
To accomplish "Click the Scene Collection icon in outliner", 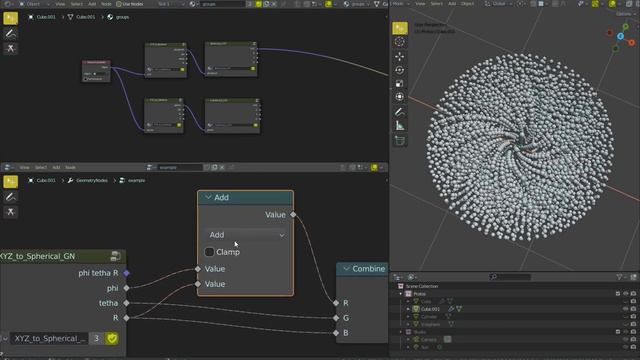I will point(400,286).
